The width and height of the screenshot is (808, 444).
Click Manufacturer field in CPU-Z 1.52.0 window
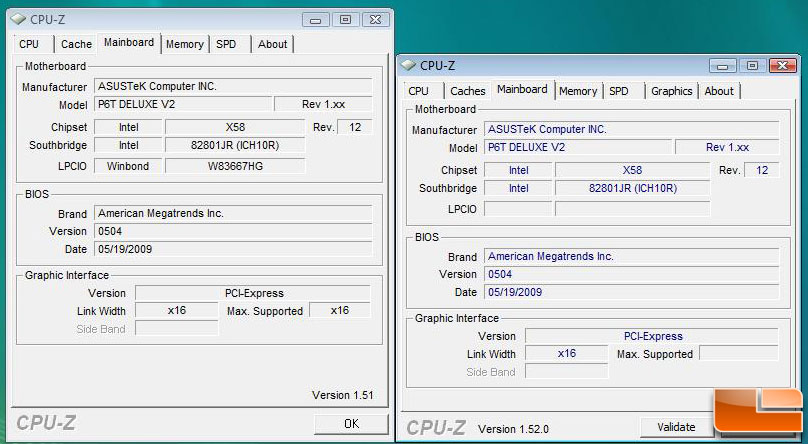pyautogui.click(x=631, y=129)
